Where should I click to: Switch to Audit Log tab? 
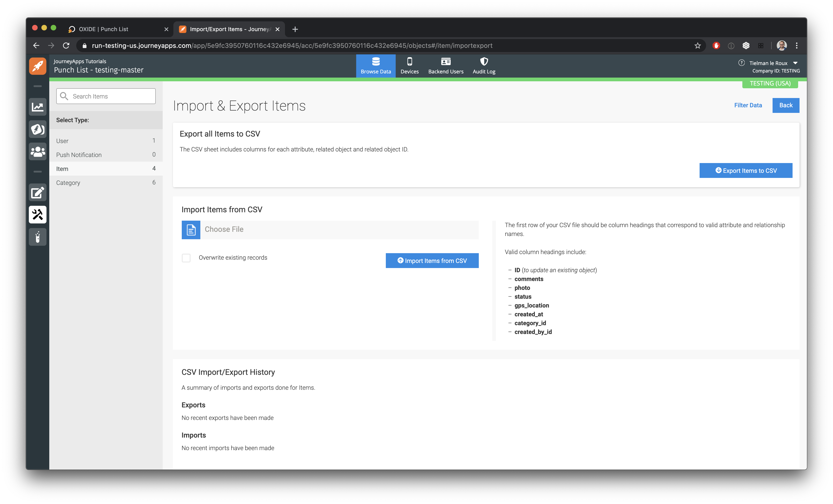[x=484, y=66]
